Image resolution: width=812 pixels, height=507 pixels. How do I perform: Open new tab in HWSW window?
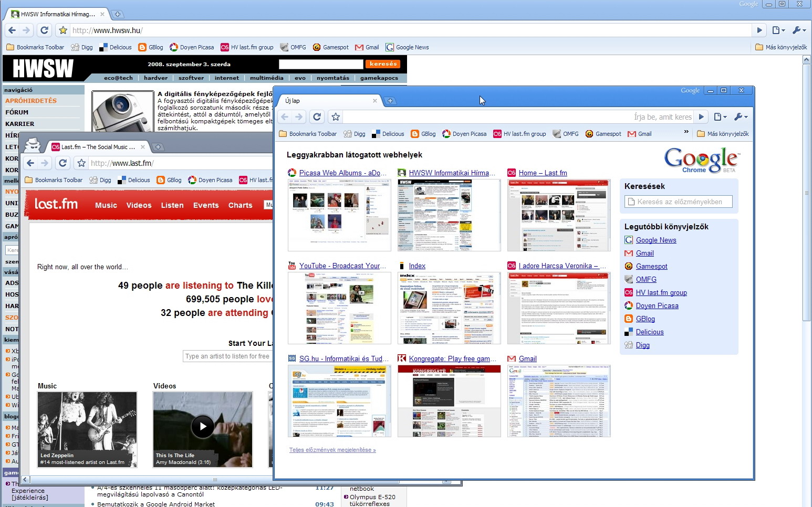click(118, 14)
